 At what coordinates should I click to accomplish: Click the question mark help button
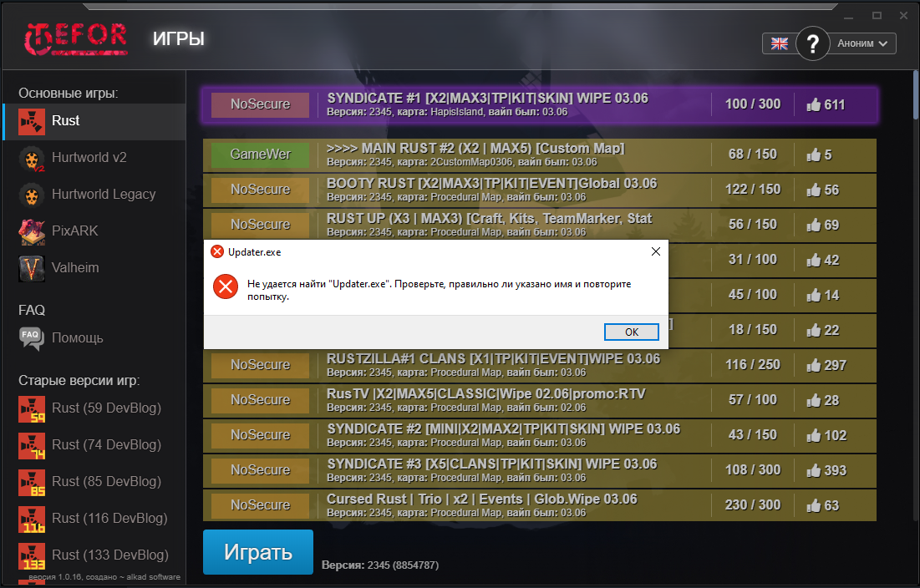pos(812,43)
